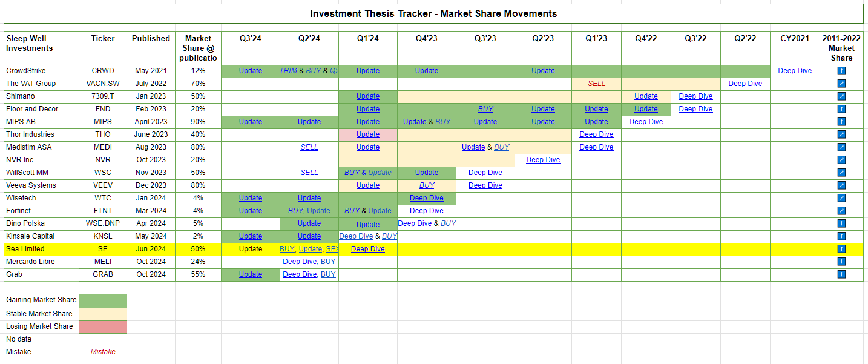Screen dimensions: 868x364
Task: Open Shimano's Q1'24 Update link
Action: tap(368, 96)
